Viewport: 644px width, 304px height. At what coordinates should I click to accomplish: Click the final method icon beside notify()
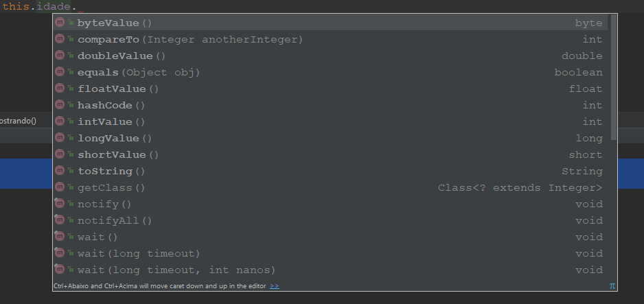click(x=60, y=203)
